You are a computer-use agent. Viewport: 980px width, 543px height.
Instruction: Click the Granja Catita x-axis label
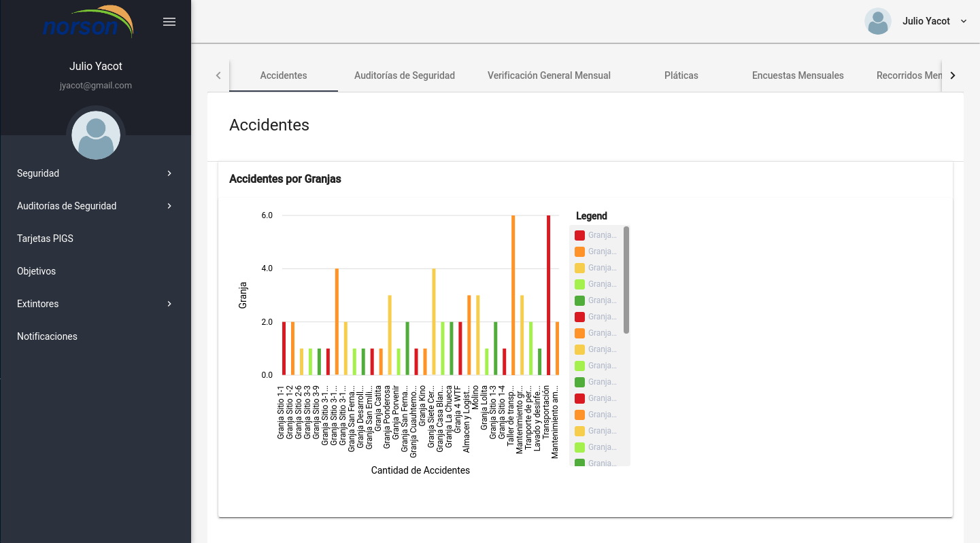(377, 410)
